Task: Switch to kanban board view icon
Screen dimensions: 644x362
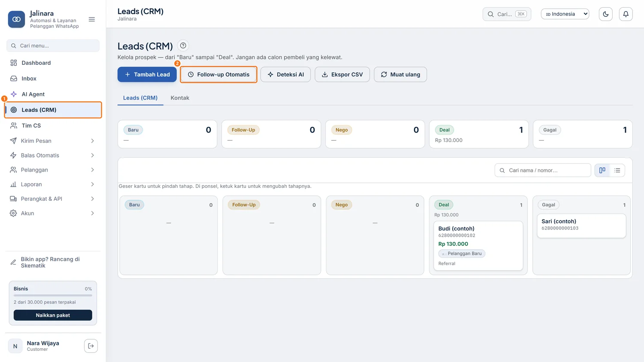Action: [602, 170]
